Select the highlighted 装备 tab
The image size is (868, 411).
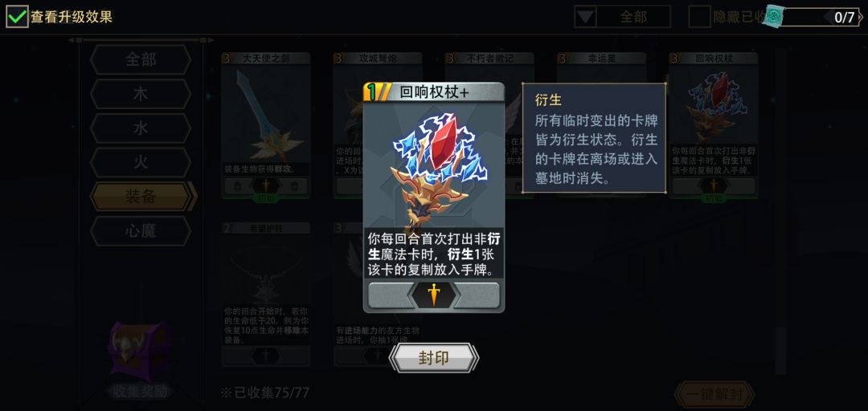point(143,197)
